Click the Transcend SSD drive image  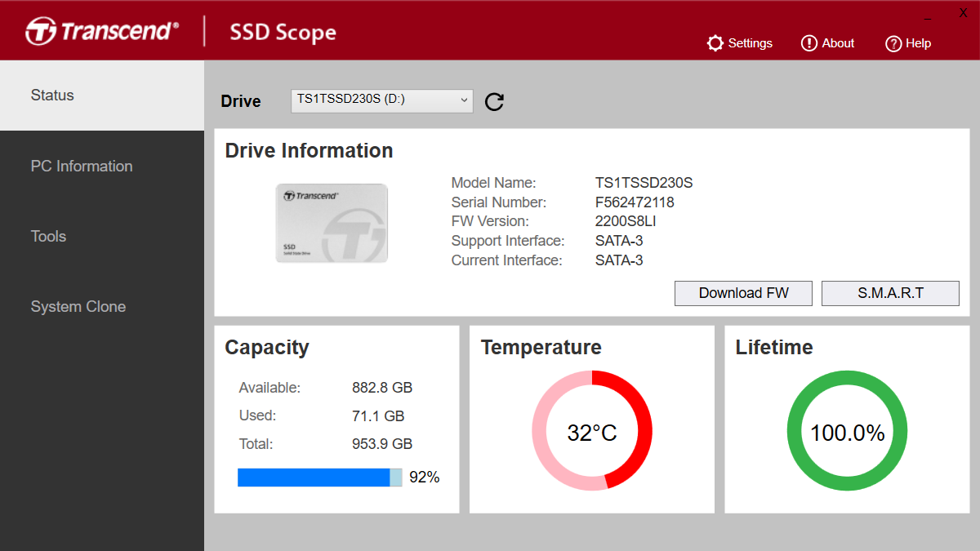(x=332, y=223)
